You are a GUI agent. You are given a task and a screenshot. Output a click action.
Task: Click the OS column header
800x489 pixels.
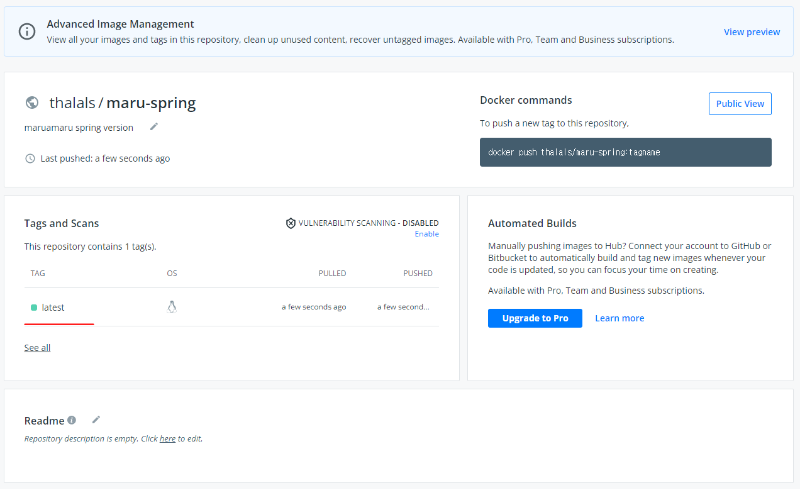point(172,273)
